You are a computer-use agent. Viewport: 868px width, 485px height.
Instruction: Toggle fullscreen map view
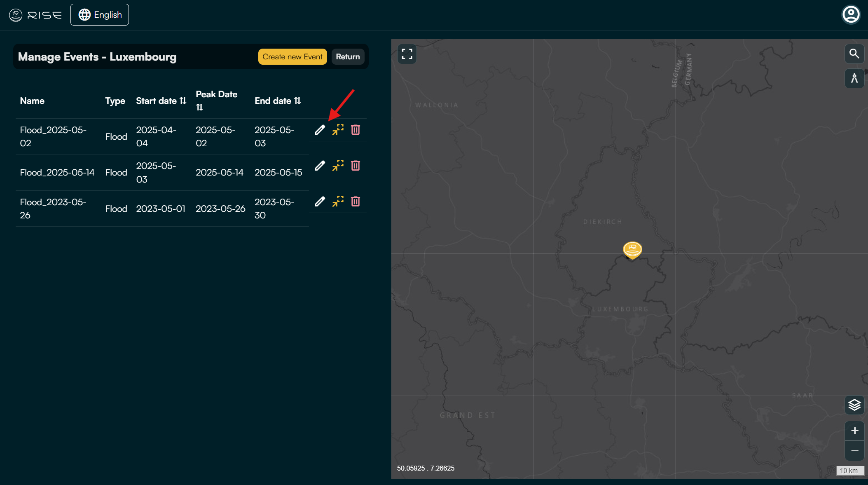click(407, 54)
